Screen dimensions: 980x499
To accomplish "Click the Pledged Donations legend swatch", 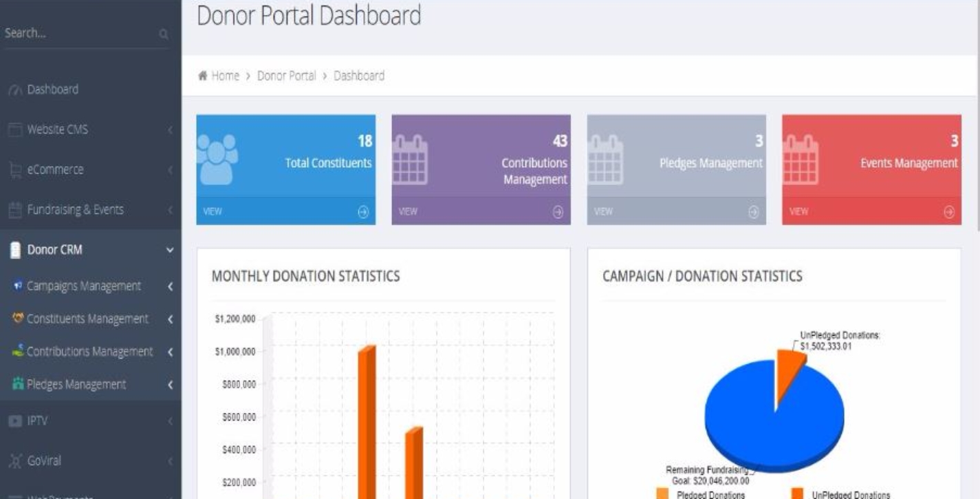I will [662, 494].
